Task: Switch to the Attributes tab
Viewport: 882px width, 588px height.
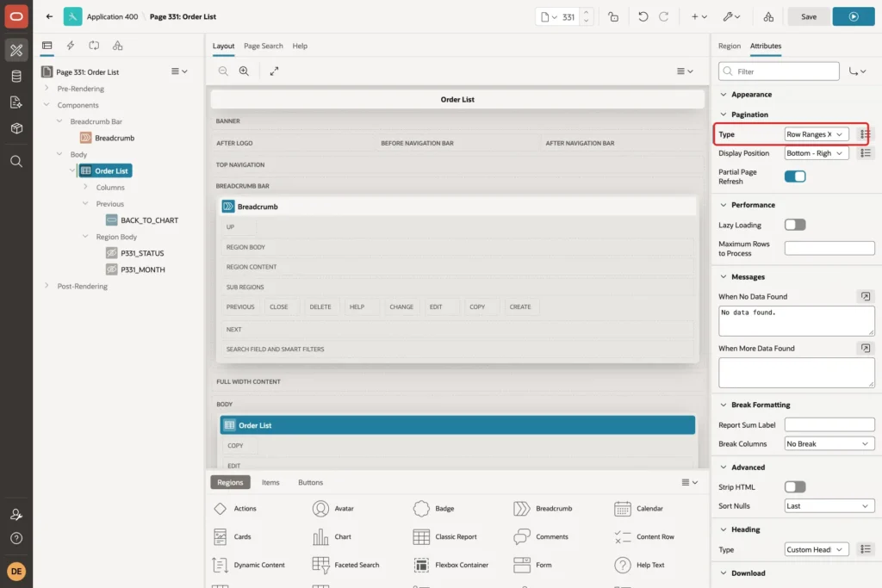Action: click(x=766, y=46)
